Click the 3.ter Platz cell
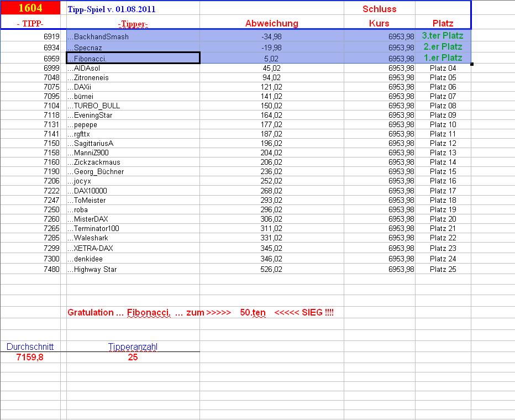 click(x=443, y=36)
